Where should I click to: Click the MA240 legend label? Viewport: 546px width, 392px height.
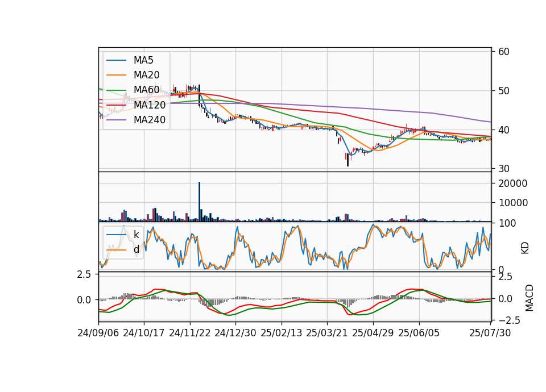[x=150, y=120]
